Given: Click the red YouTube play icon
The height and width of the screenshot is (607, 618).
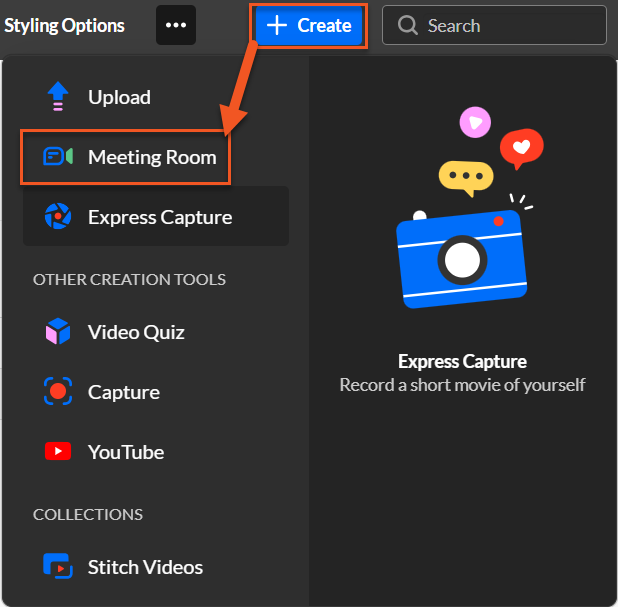Looking at the screenshot, I should click(58, 452).
